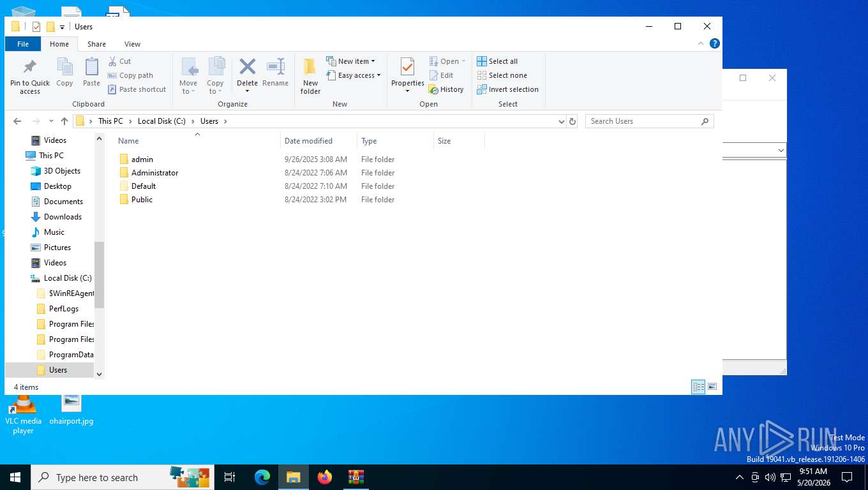Click Paste shortcut command
Image resolution: width=868 pixels, height=490 pixels.
point(137,89)
